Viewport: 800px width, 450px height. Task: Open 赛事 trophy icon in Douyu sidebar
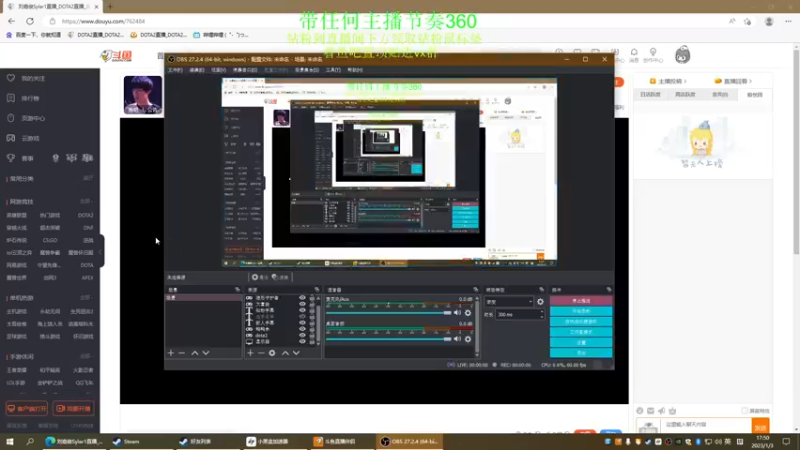coord(11,158)
